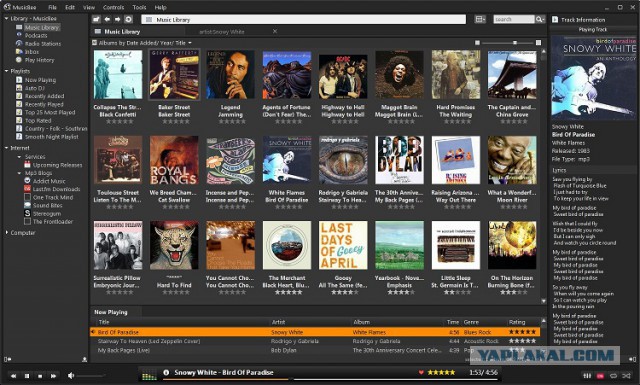Open Upcoming Releases service
Screen dimensions: 640x385
pos(57,165)
